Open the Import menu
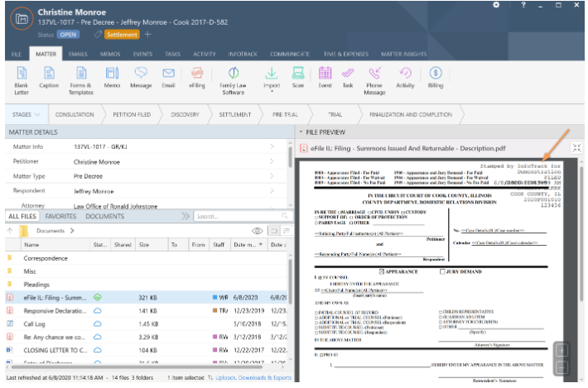 click(x=272, y=79)
